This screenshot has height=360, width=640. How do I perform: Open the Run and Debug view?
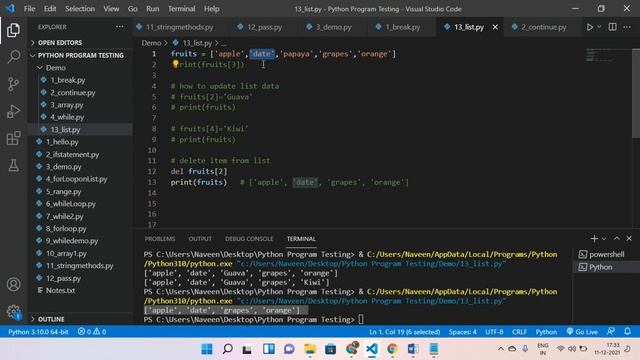pyautogui.click(x=13, y=111)
